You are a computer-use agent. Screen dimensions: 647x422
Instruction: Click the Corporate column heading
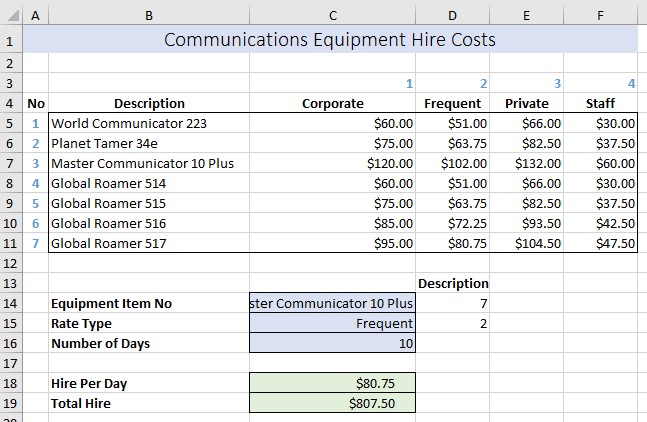[333, 103]
